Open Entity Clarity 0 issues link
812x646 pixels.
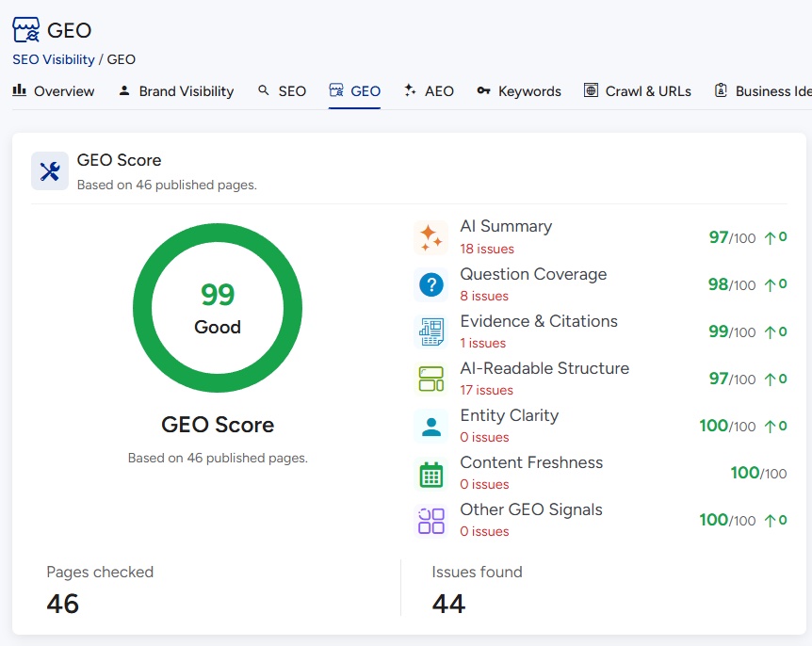[484, 437]
